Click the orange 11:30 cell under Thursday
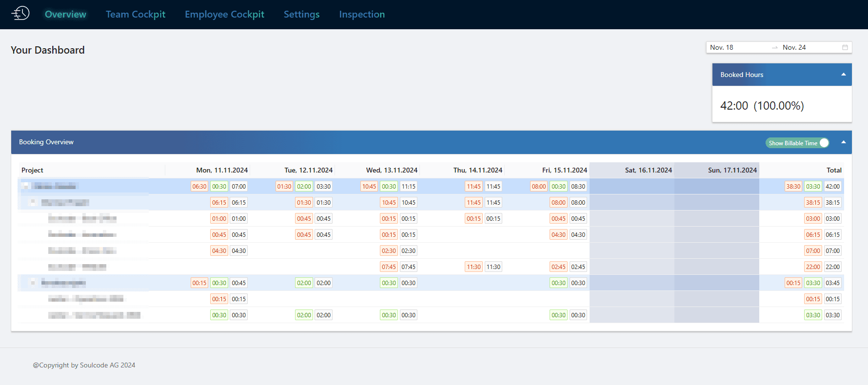868x385 pixels. click(x=474, y=267)
